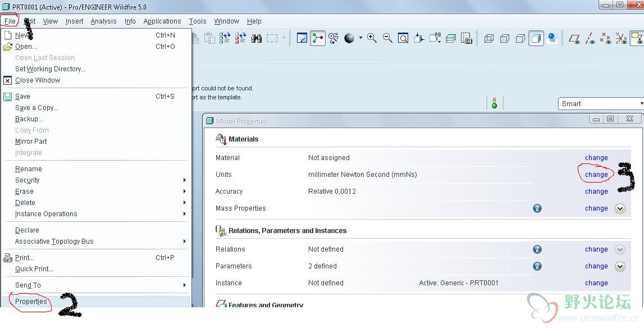Click change link for Mass Properties

tap(596, 208)
